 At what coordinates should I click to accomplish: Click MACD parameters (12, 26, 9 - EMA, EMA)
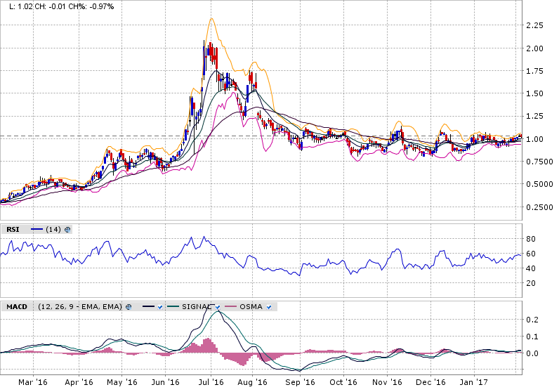click(x=80, y=307)
